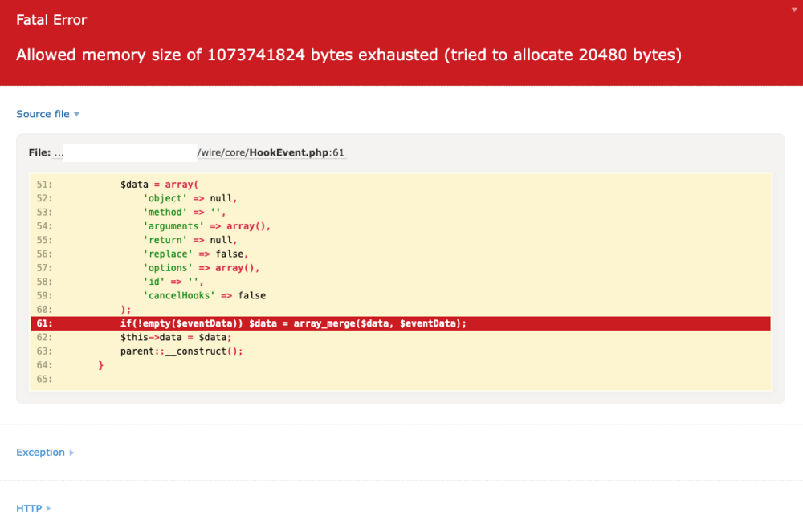Expand the HTTP section
The width and height of the screenshot is (803, 532).
(29, 509)
